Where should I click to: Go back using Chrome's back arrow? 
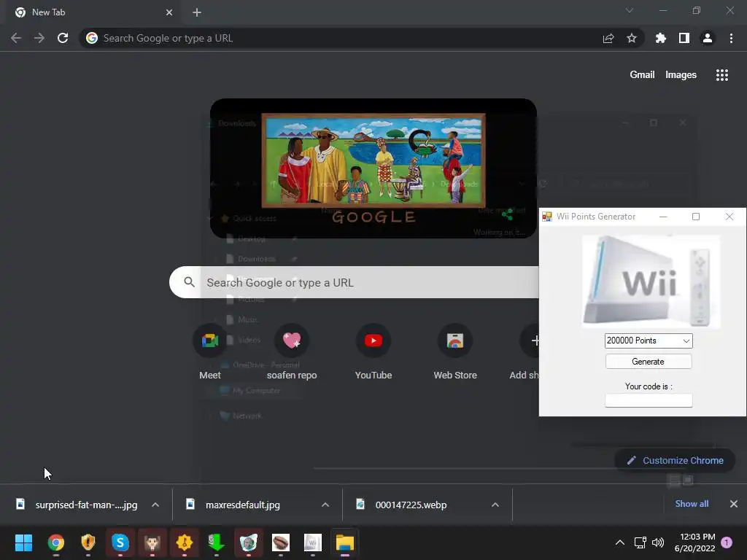[x=16, y=38]
